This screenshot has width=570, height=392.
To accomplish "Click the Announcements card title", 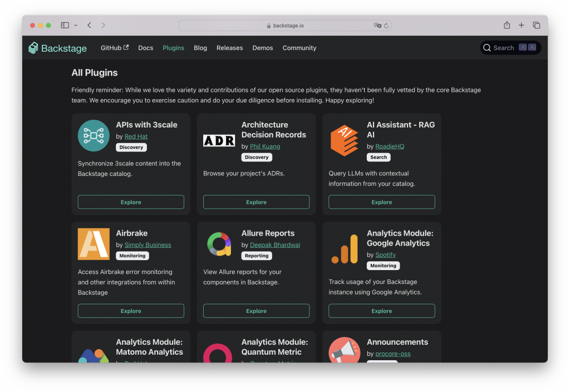I will click(x=397, y=342).
